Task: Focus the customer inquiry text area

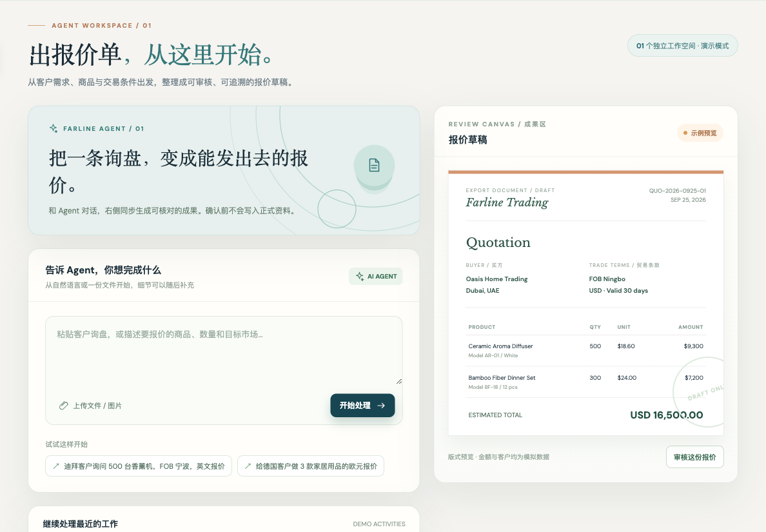Action: pyautogui.click(x=224, y=351)
